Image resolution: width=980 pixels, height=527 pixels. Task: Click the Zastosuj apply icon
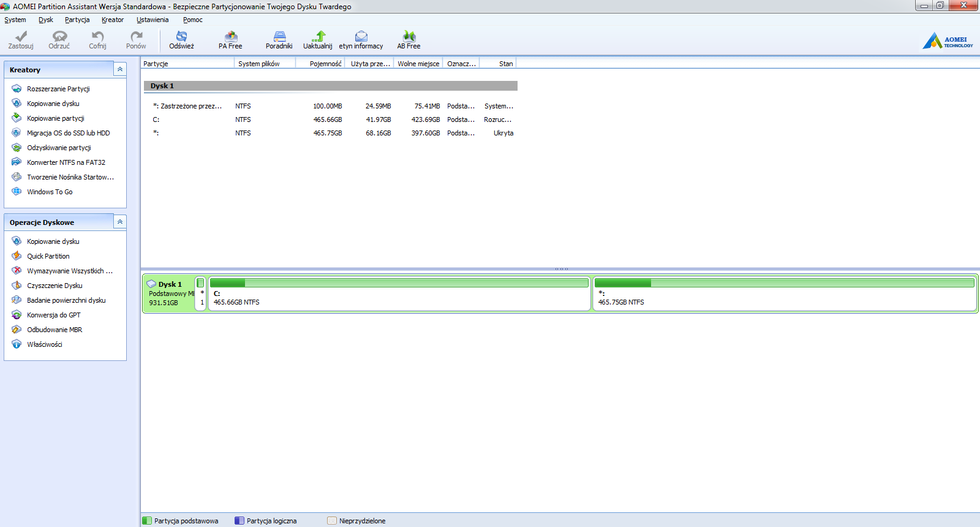21,36
